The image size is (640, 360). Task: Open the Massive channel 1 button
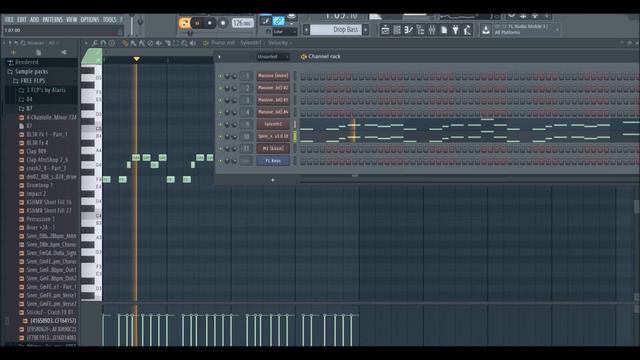click(273, 76)
